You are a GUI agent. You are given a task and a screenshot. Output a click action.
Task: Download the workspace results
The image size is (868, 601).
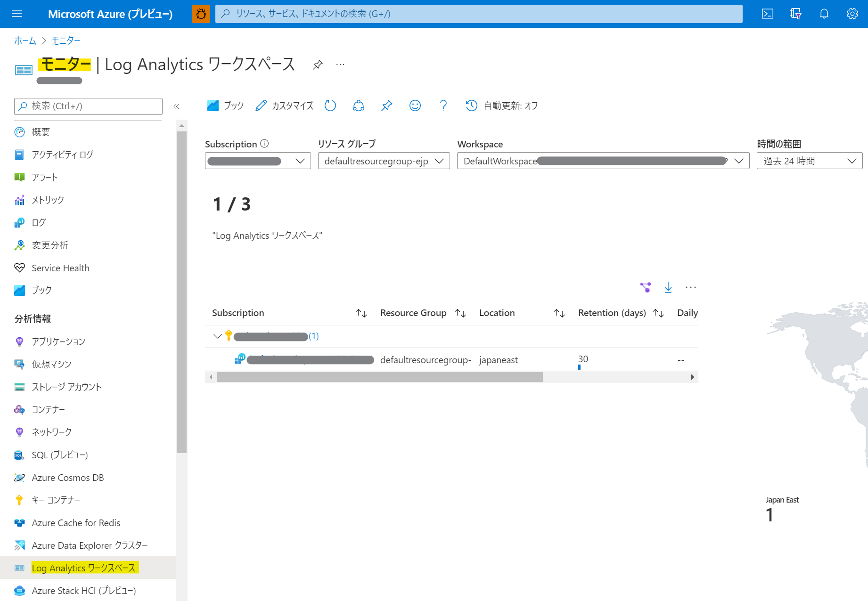(x=668, y=287)
